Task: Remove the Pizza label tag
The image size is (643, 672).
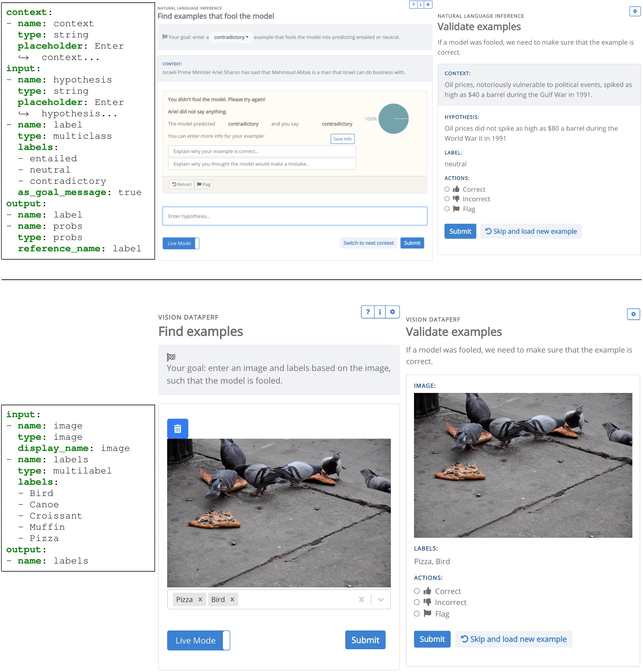Action: pyautogui.click(x=200, y=600)
